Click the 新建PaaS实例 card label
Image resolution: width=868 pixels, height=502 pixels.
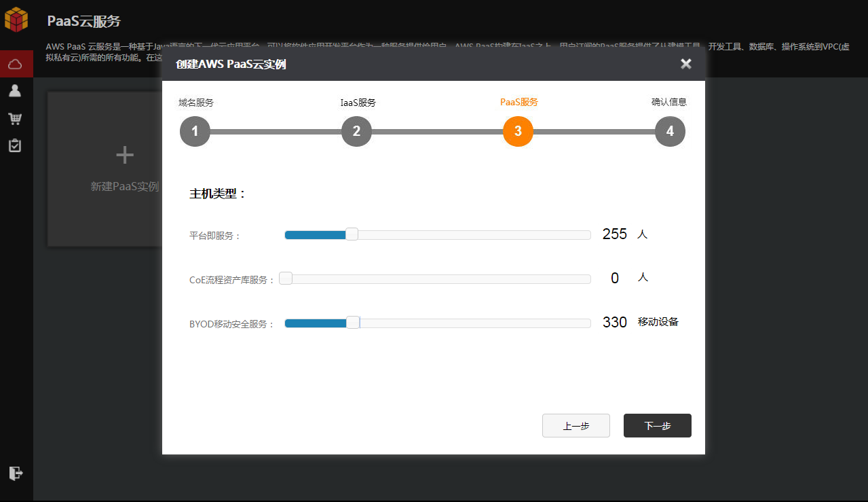pos(125,186)
